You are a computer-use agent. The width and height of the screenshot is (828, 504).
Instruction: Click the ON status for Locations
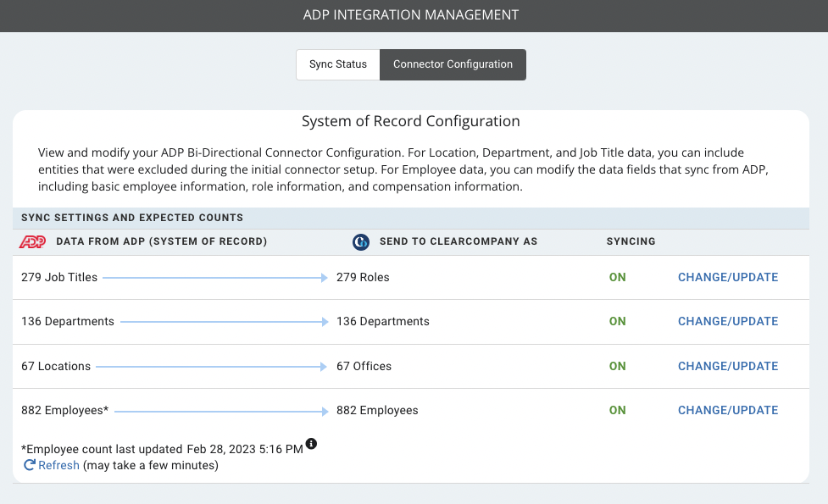pyautogui.click(x=617, y=366)
